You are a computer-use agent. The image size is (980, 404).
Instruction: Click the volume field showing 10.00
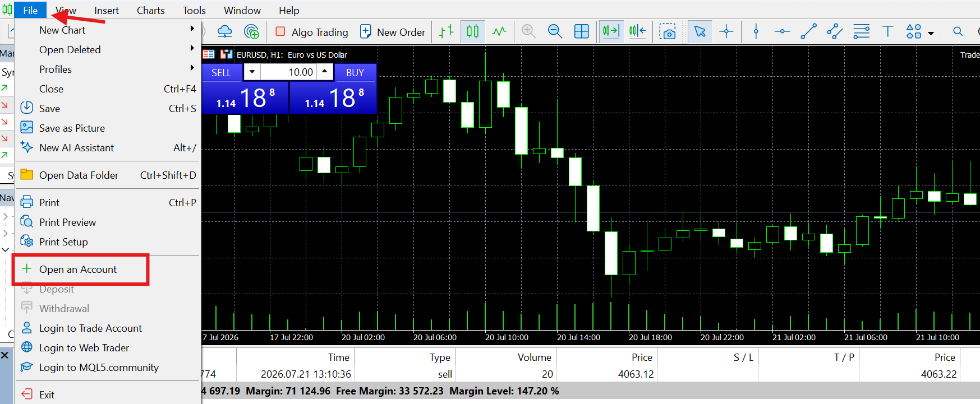click(x=289, y=72)
